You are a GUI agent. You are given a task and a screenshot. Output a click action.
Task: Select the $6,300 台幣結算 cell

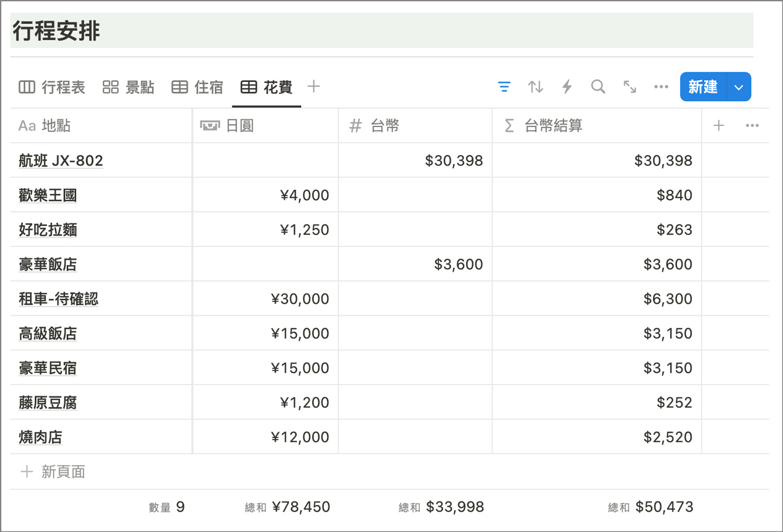597,298
